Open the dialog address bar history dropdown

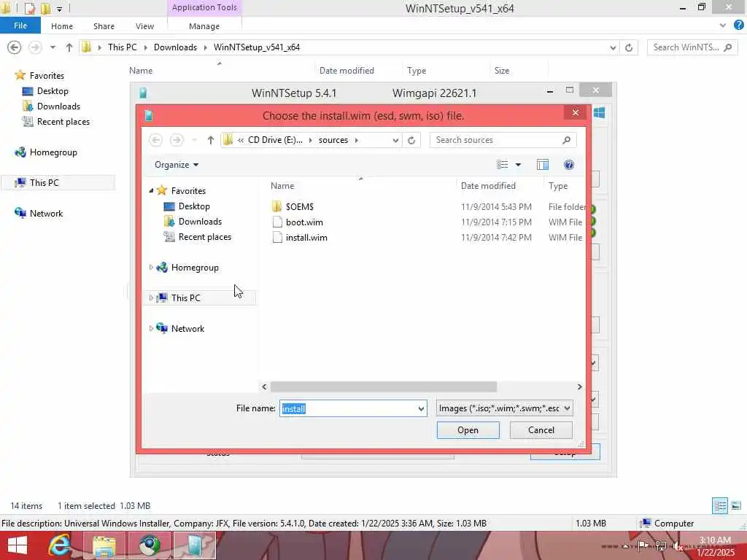395,140
